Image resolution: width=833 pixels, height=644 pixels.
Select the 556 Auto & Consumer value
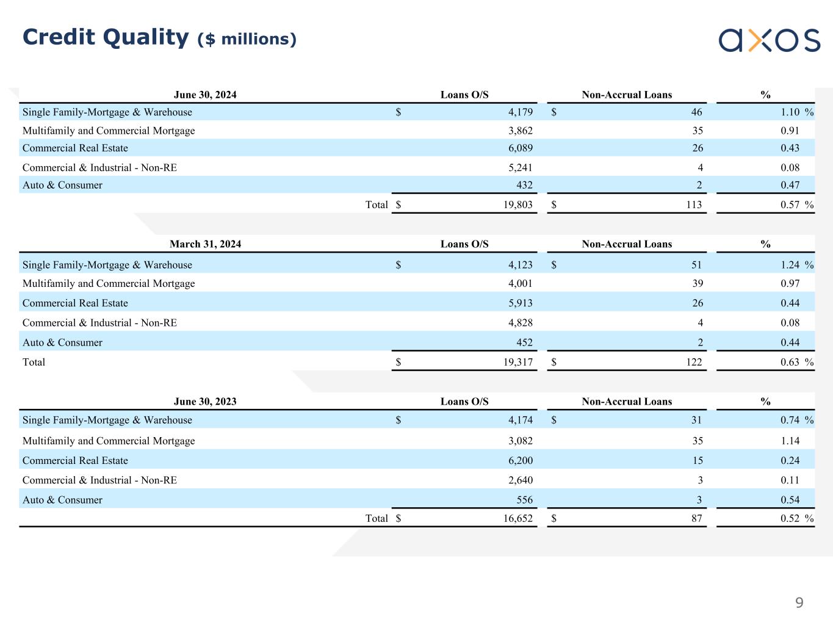(x=524, y=500)
